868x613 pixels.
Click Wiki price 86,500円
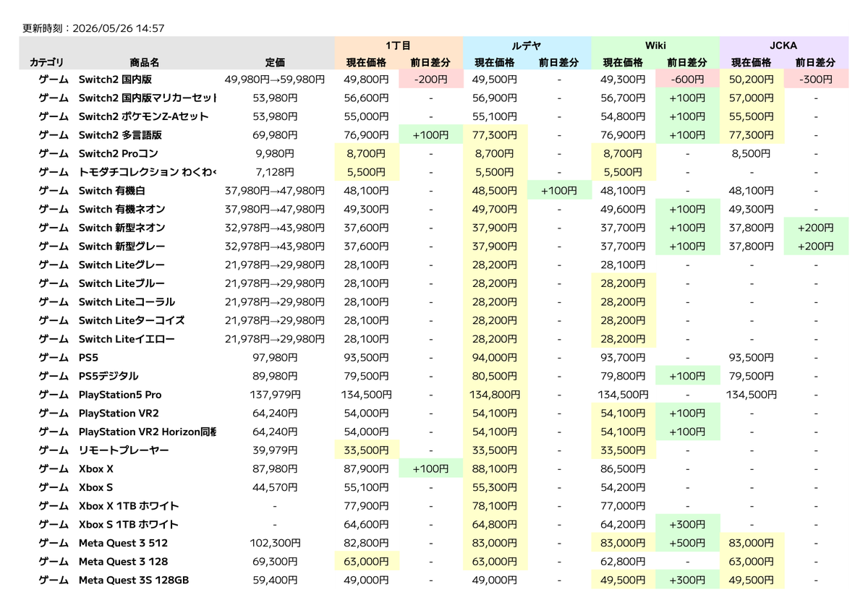623,468
